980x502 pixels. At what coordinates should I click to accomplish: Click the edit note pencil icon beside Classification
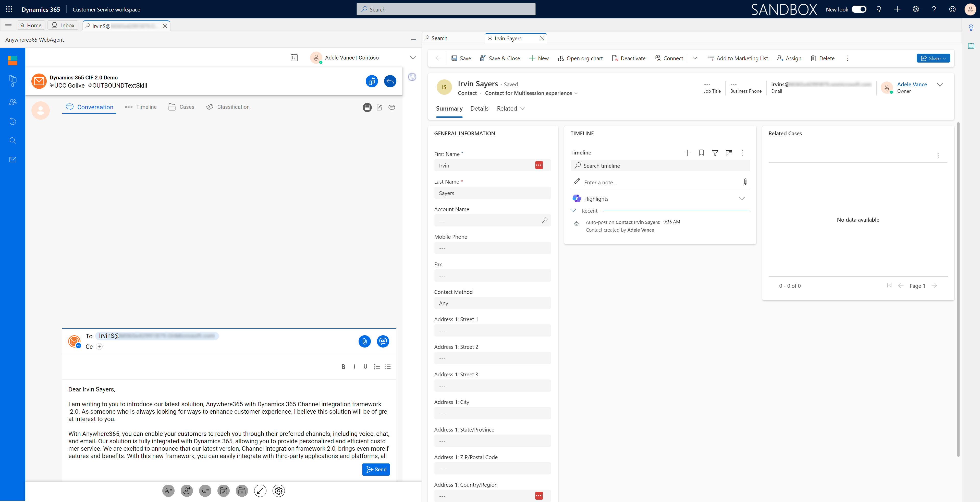click(x=379, y=107)
